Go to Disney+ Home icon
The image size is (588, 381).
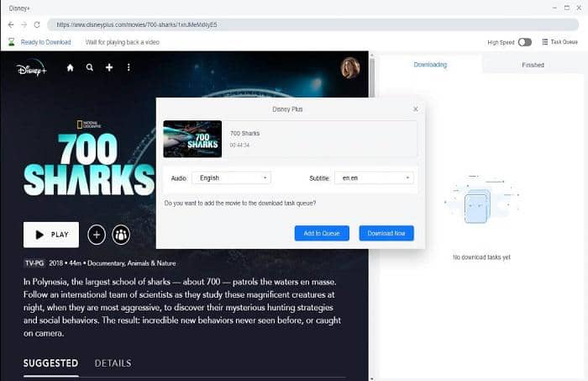click(70, 67)
